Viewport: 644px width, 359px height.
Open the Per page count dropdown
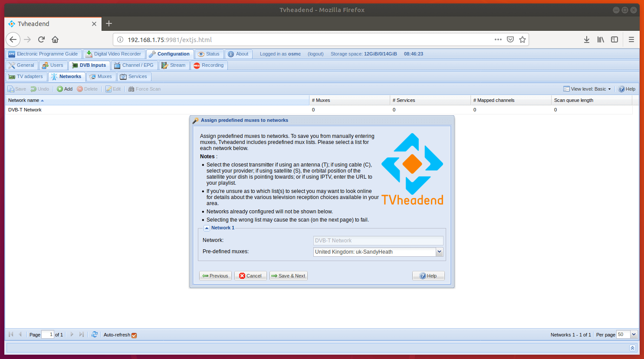pos(634,334)
